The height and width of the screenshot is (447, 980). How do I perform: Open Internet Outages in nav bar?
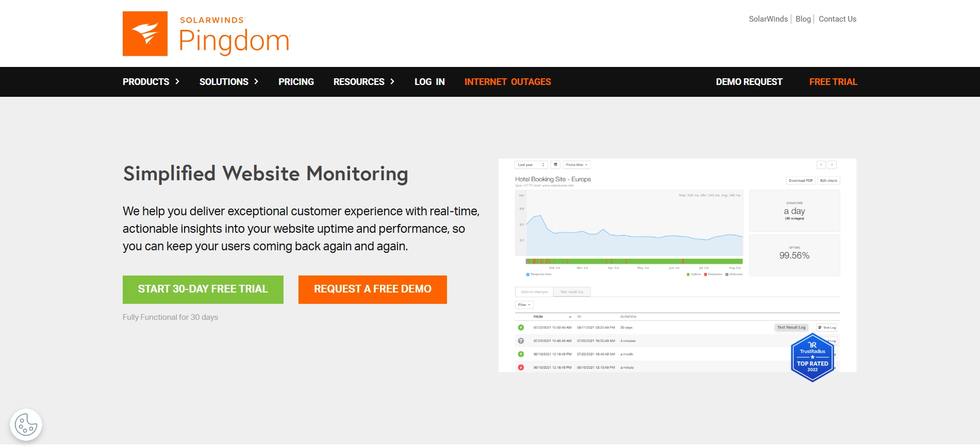507,82
